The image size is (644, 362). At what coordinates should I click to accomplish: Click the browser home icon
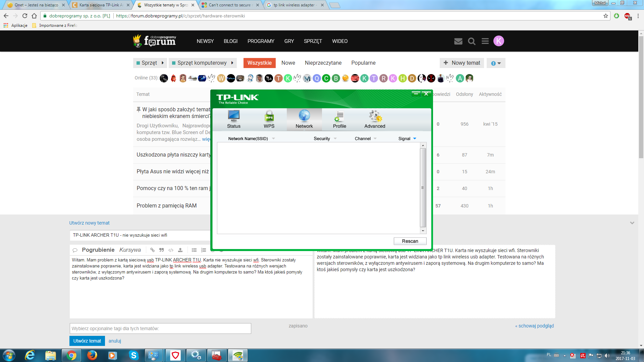click(x=34, y=16)
